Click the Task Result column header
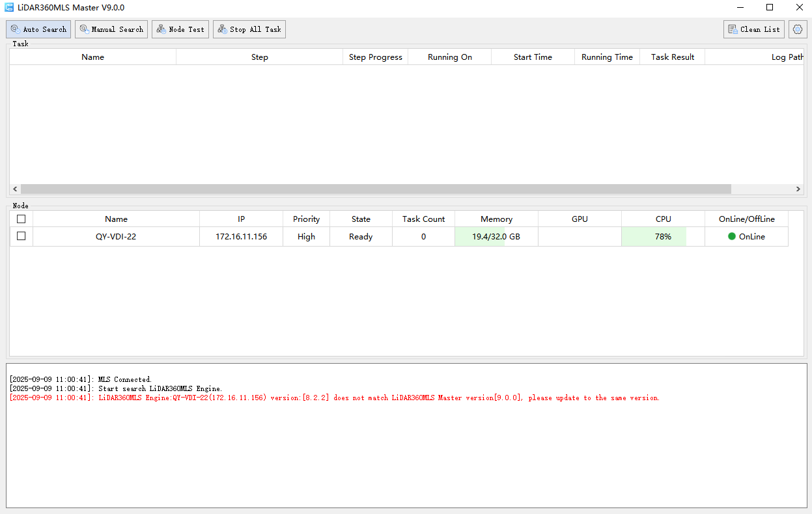Screen dimensions: 812x514 pyautogui.click(x=672, y=57)
